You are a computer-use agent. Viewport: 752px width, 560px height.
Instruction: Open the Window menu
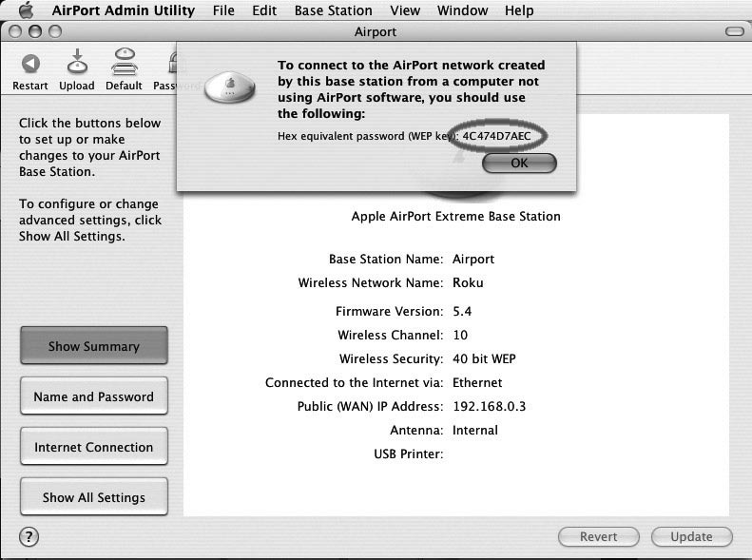coord(462,10)
